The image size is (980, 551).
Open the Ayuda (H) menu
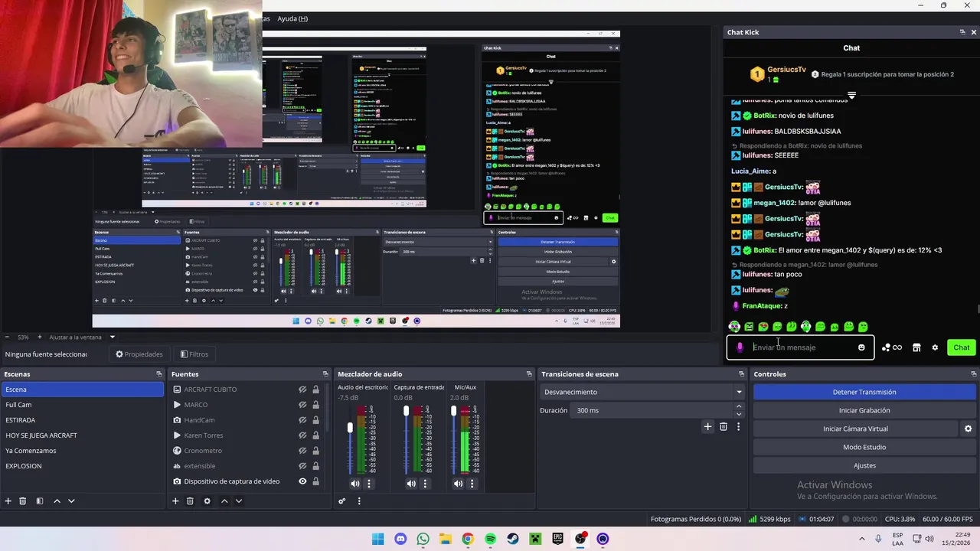point(292,18)
